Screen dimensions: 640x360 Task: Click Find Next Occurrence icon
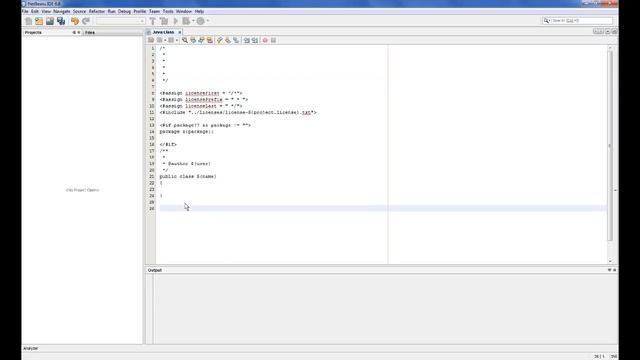(x=201, y=40)
